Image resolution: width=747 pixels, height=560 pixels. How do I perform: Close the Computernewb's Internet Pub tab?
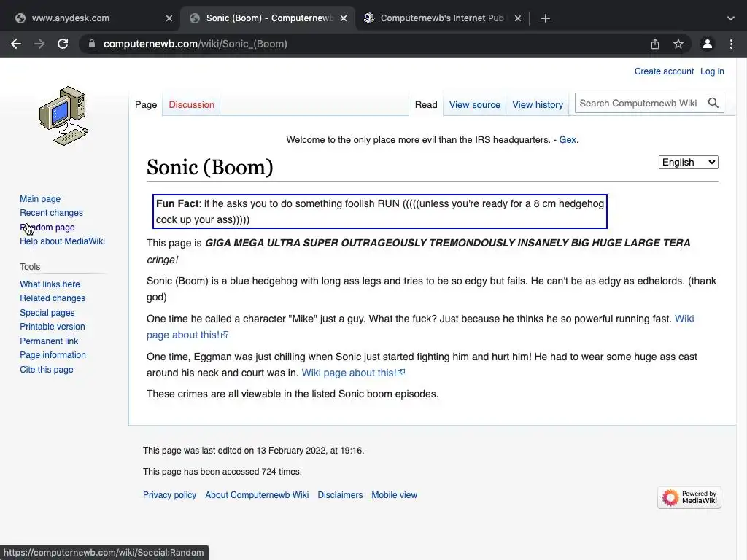tap(518, 18)
